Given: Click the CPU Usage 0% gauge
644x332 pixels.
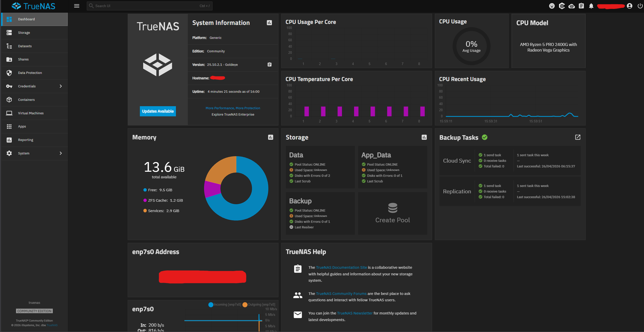Looking at the screenshot, I should (471, 46).
